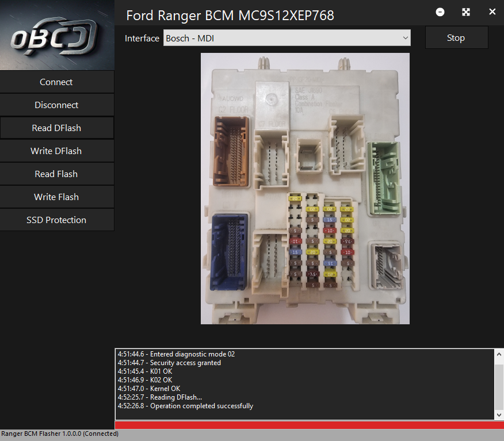Click the Disconnect button
This screenshot has width=504, height=441.
point(56,105)
